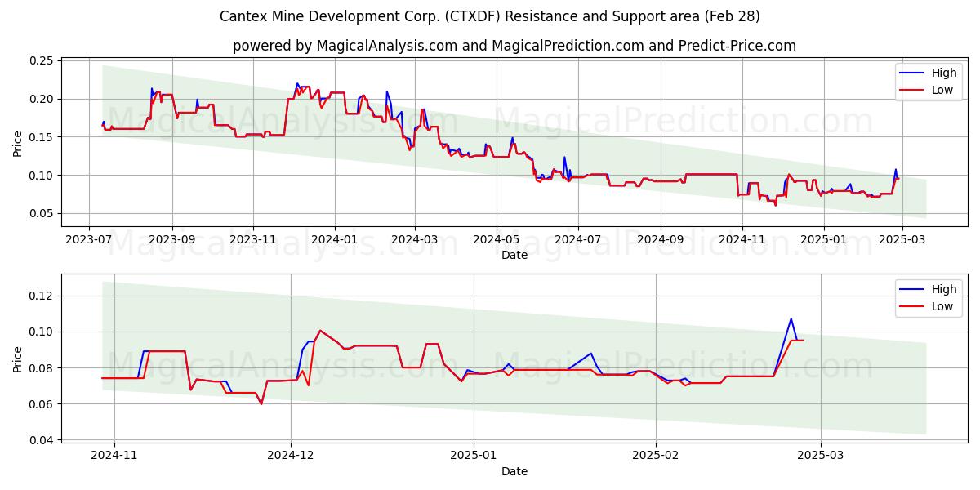Click the '2024-05' tick label on top chart
This screenshot has width=980, height=490.
497,240
